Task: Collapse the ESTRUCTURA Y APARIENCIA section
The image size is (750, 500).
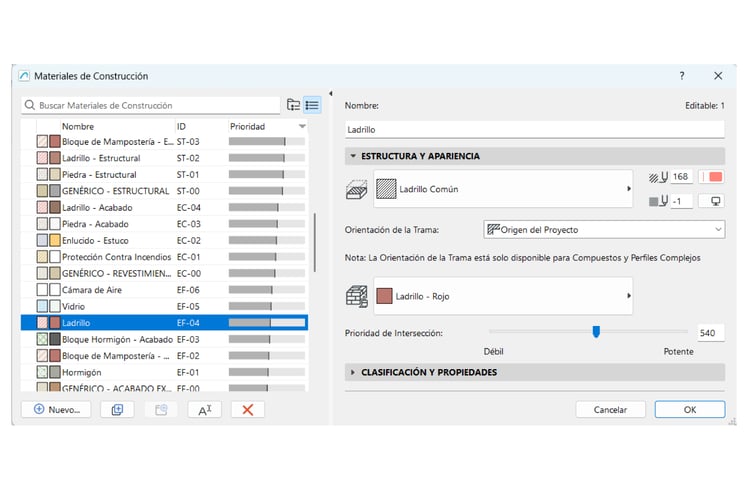Action: [x=353, y=156]
